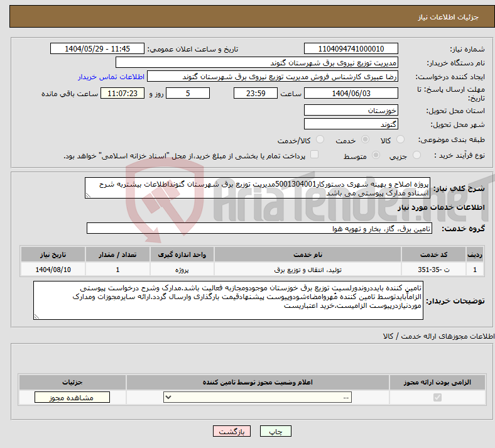Select the کالا/خدمت radio button

click(320, 139)
